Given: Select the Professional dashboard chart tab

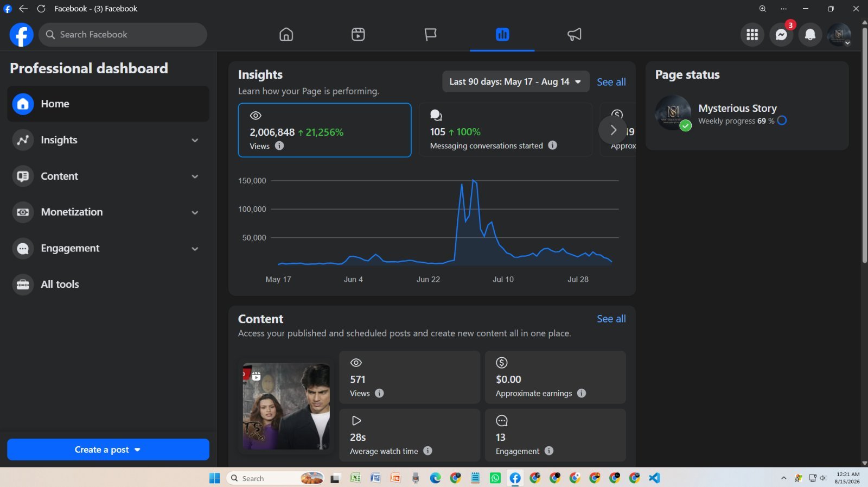Looking at the screenshot, I should pyautogui.click(x=502, y=35).
